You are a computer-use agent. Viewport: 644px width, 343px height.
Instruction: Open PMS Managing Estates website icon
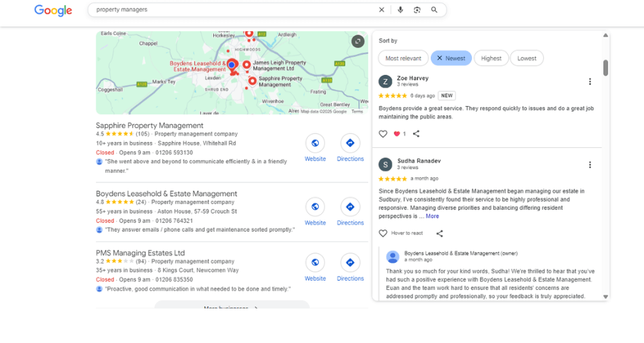click(315, 263)
